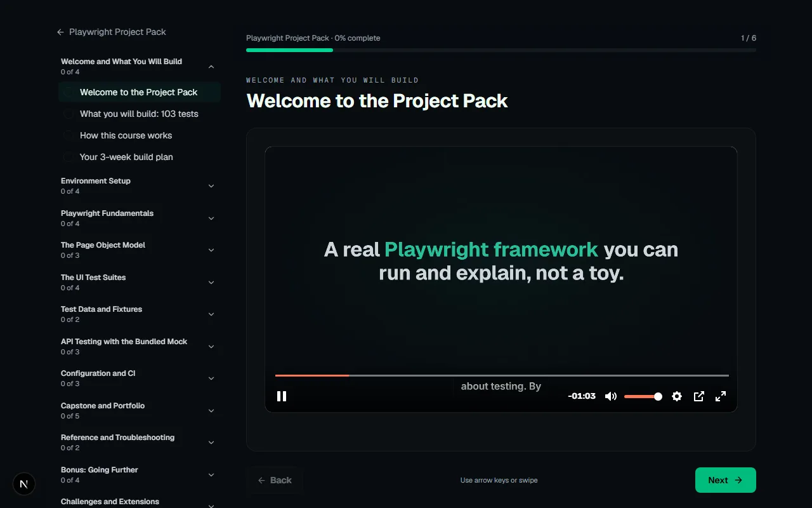
Task: Tick checkbox for What you will build: 103 tests
Action: [69, 114]
